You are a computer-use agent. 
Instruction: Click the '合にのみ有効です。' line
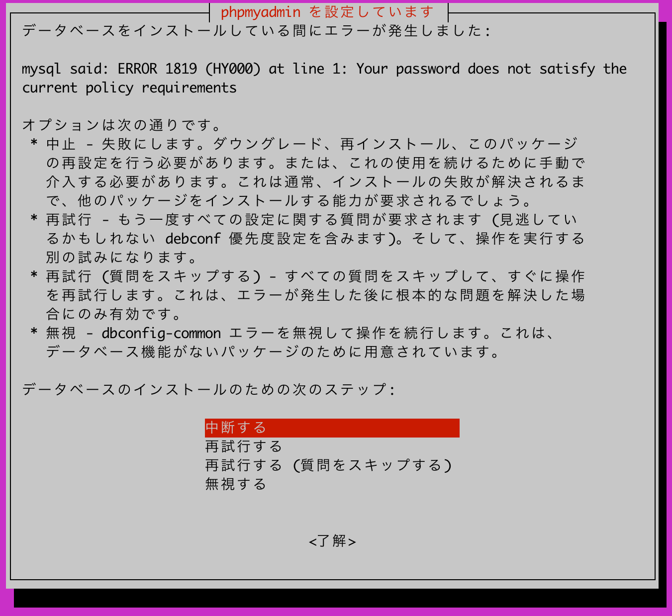pos(114,314)
